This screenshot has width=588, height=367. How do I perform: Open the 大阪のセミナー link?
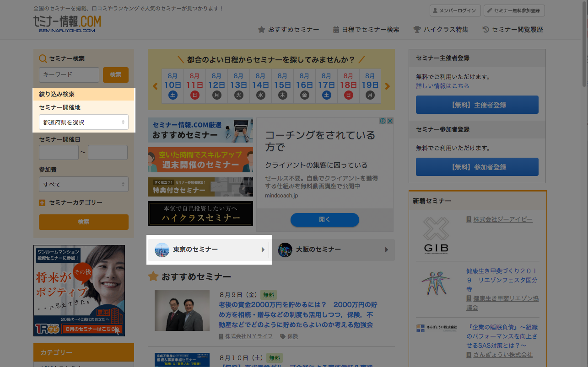[334, 250]
